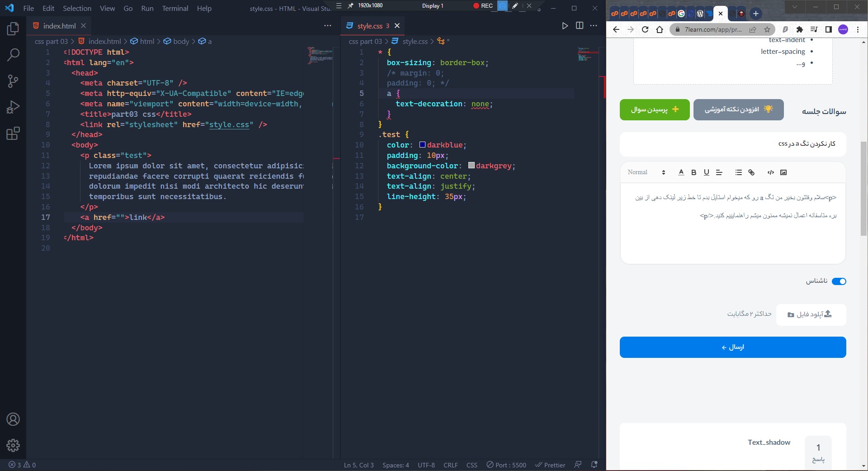
Task: Toggle bold in the question editor
Action: pos(693,172)
